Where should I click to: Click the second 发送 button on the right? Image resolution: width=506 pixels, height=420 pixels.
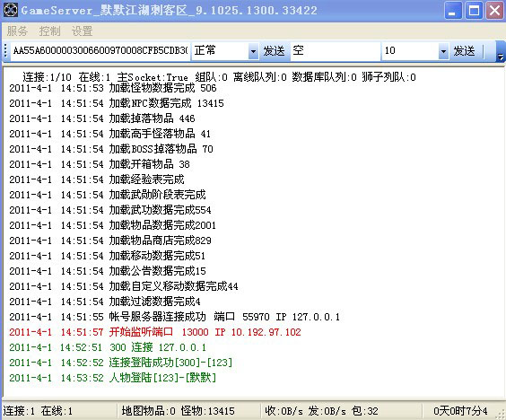tap(464, 51)
